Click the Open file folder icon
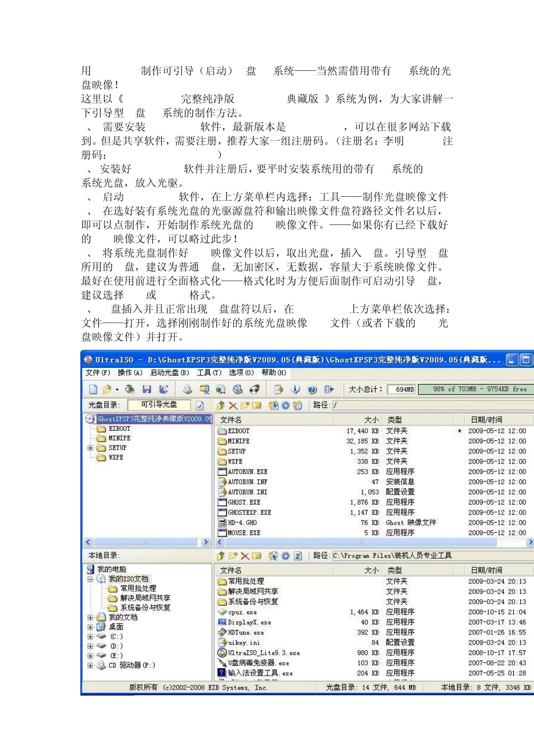Screen dimensions: 534x756 point(107,389)
